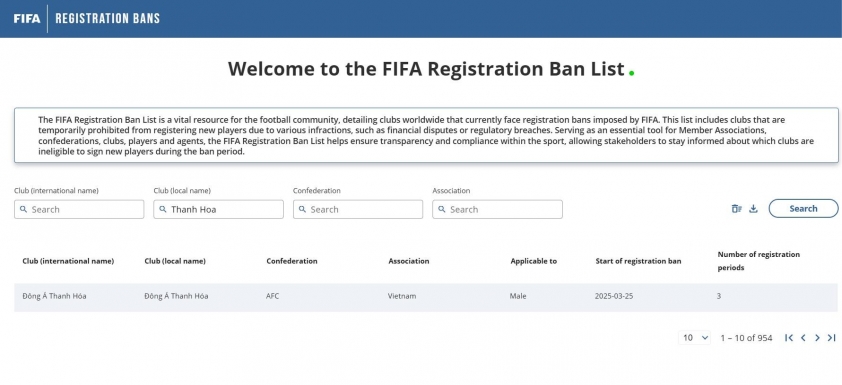Screen dimensions: 842x385
Task: Click the clear filters icon
Action: (x=736, y=209)
